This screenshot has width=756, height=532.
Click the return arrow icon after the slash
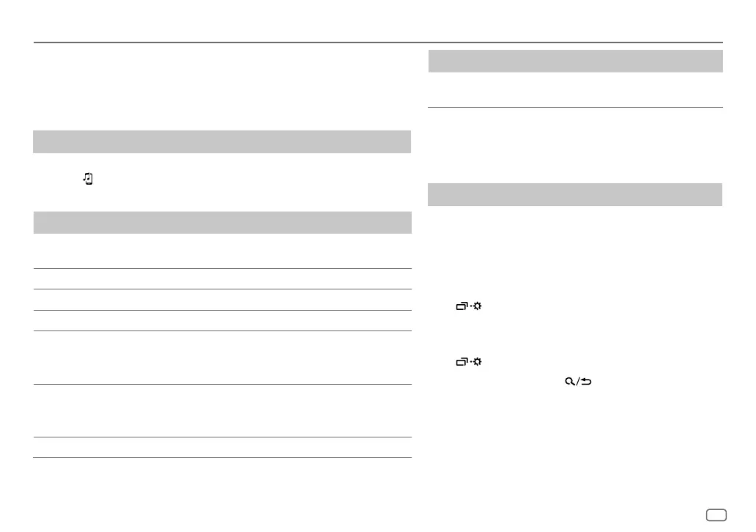[586, 382]
